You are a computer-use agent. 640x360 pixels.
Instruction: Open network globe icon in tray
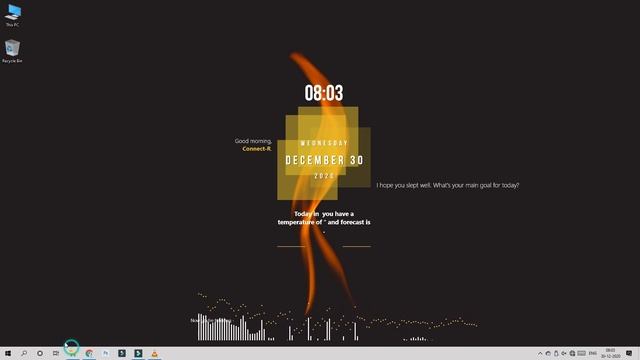coord(572,353)
